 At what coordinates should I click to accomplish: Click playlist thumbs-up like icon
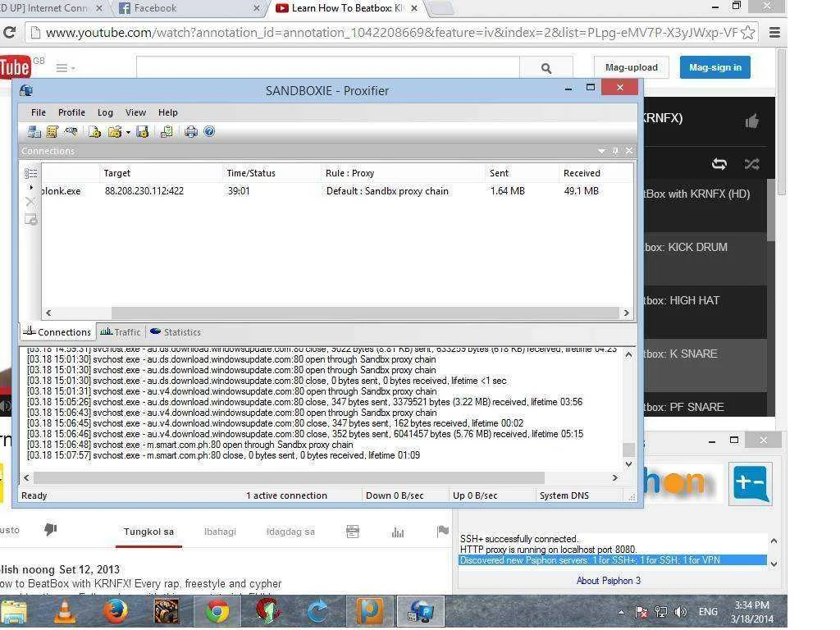click(752, 121)
